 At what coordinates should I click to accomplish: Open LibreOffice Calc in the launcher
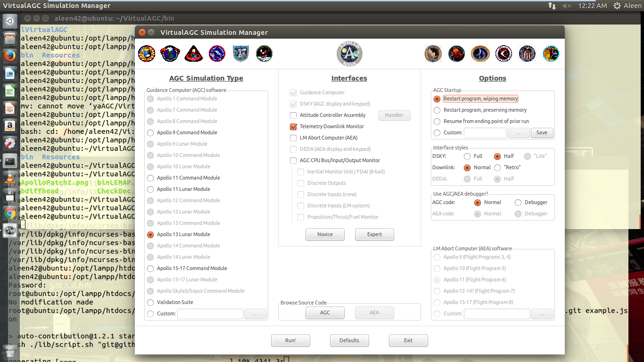click(x=10, y=91)
